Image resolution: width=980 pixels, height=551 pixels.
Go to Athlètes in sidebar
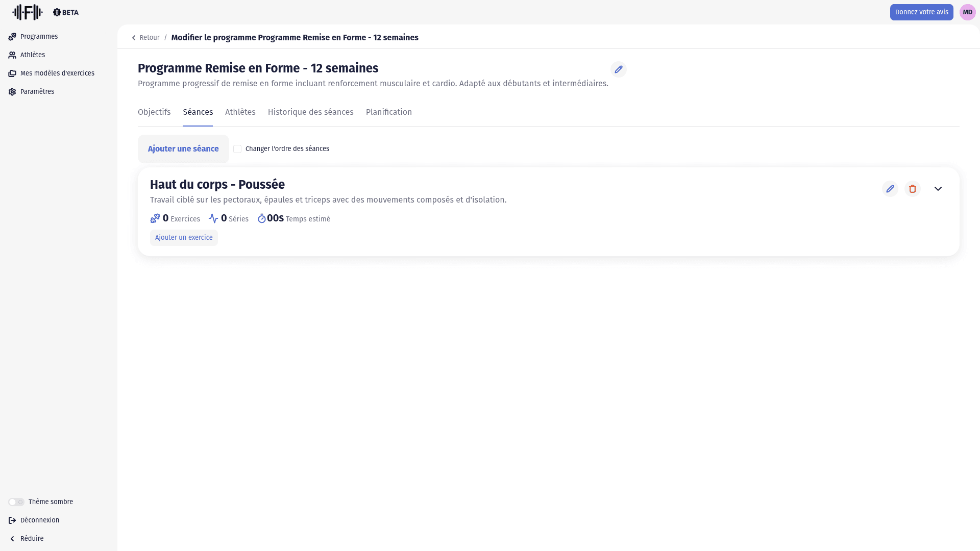click(32, 55)
